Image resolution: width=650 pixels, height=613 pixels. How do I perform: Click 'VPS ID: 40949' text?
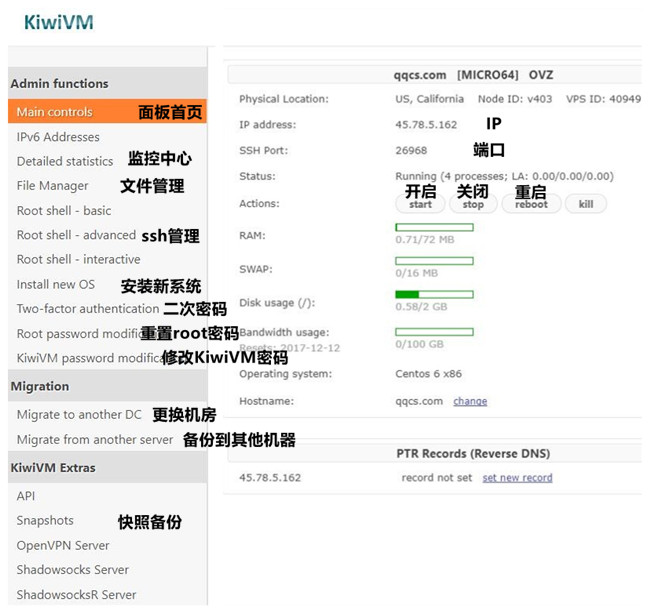pyautogui.click(x=604, y=99)
